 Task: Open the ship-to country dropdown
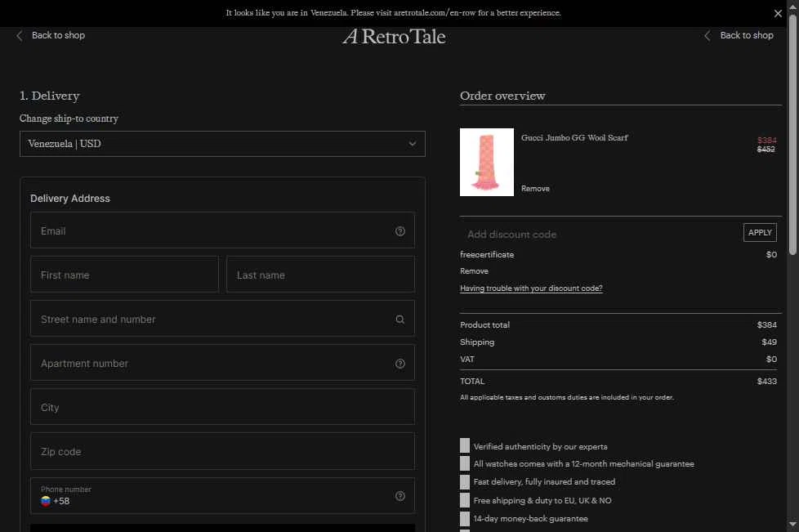click(222, 144)
